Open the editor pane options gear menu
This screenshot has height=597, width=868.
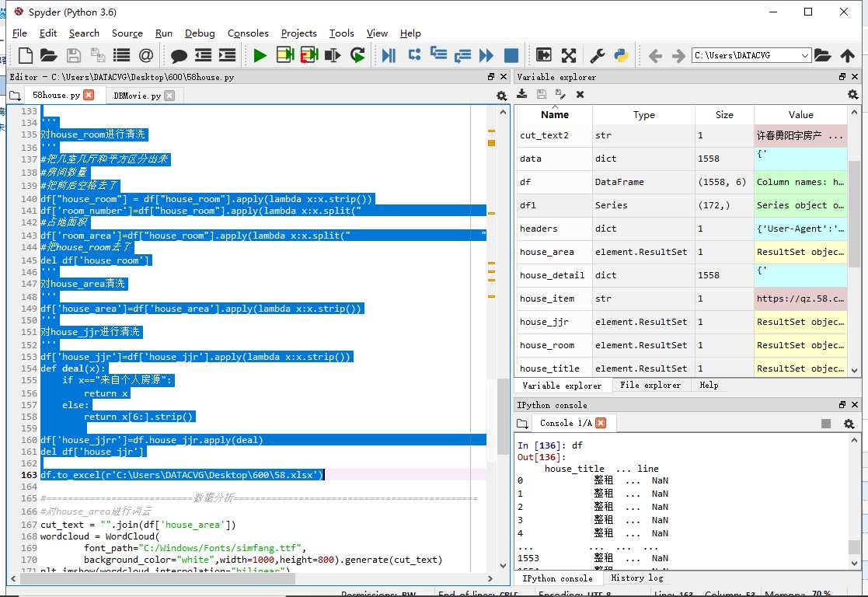click(501, 96)
